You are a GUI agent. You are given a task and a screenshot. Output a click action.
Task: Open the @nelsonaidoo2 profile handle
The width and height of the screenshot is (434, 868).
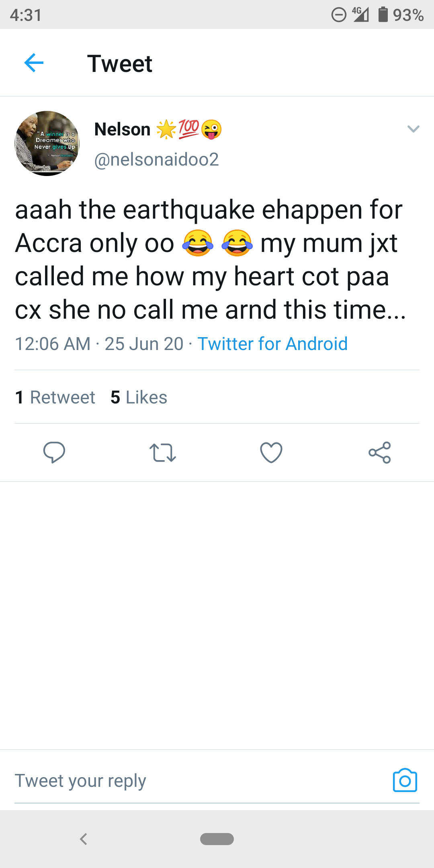tap(156, 160)
